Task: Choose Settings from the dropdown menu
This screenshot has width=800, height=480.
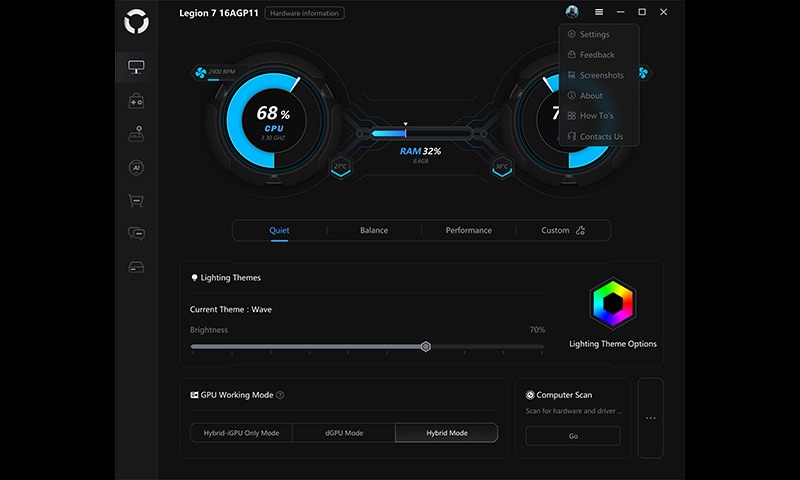Action: pyautogui.click(x=594, y=35)
